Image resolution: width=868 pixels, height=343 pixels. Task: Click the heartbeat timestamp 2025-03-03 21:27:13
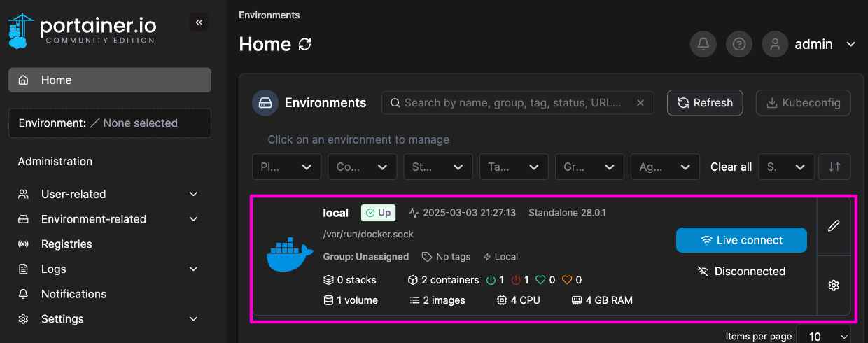coord(462,213)
